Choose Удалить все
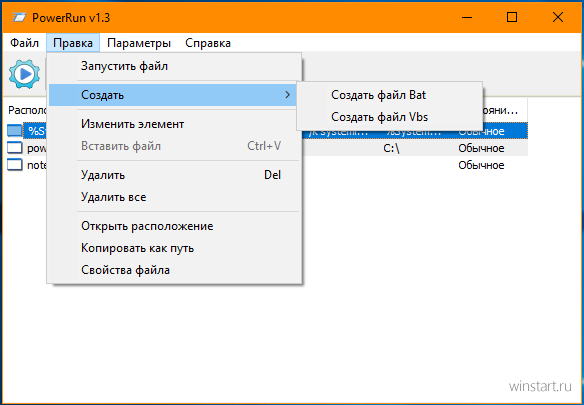Screen dimensions: 584x405 (174, 197)
